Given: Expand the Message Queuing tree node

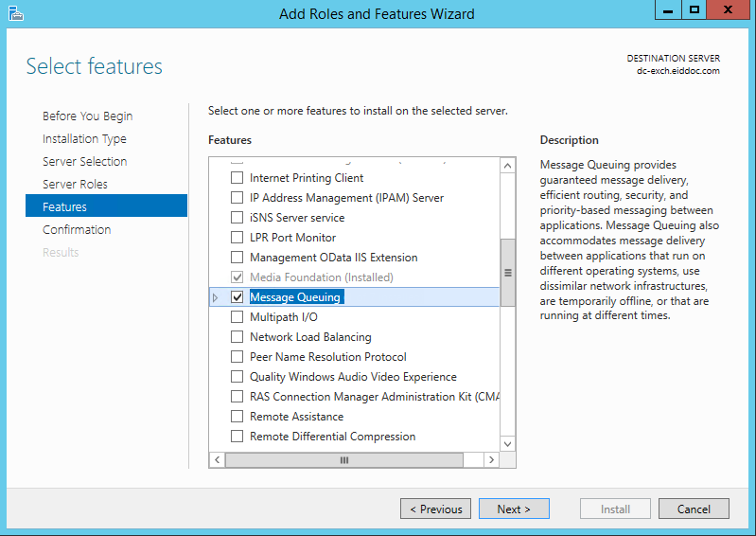Looking at the screenshot, I should click(215, 297).
